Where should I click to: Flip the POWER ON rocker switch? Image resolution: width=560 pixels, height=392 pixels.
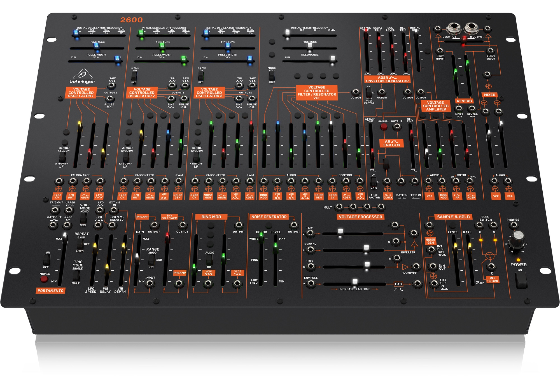pyautogui.click(x=521, y=280)
